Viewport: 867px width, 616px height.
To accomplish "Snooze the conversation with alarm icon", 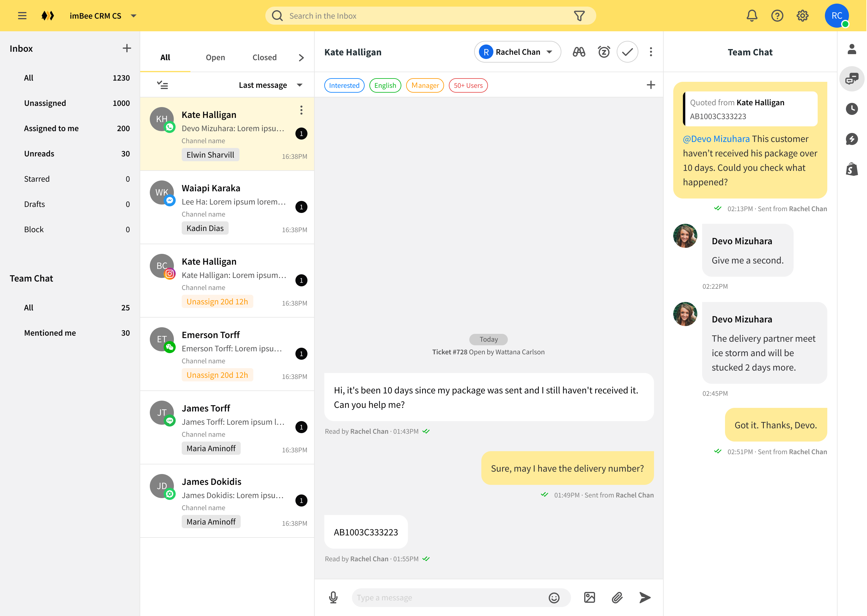I will click(603, 52).
